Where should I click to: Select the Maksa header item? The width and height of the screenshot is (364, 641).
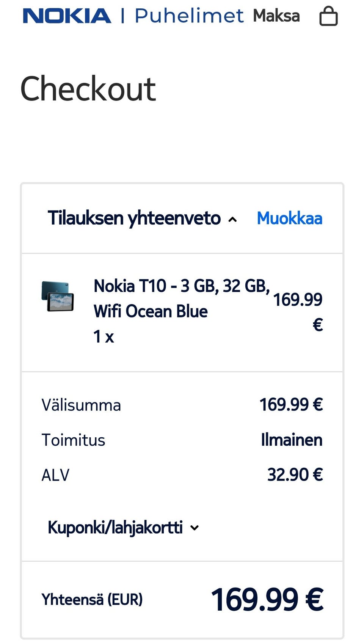point(276,16)
